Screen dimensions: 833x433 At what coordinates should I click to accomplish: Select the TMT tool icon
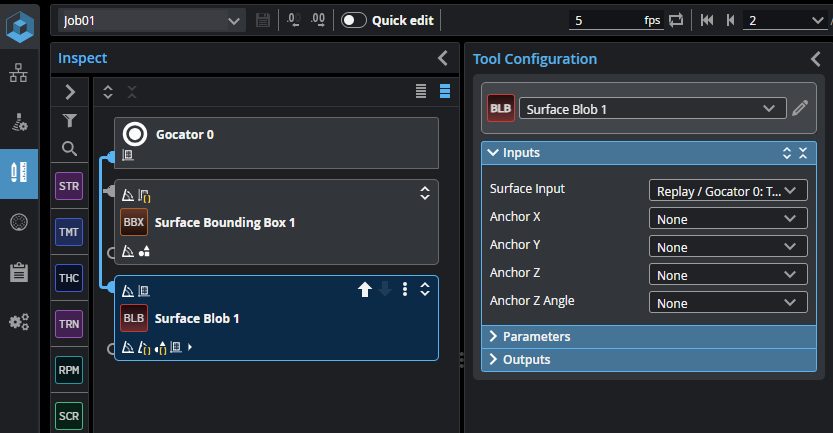69,233
